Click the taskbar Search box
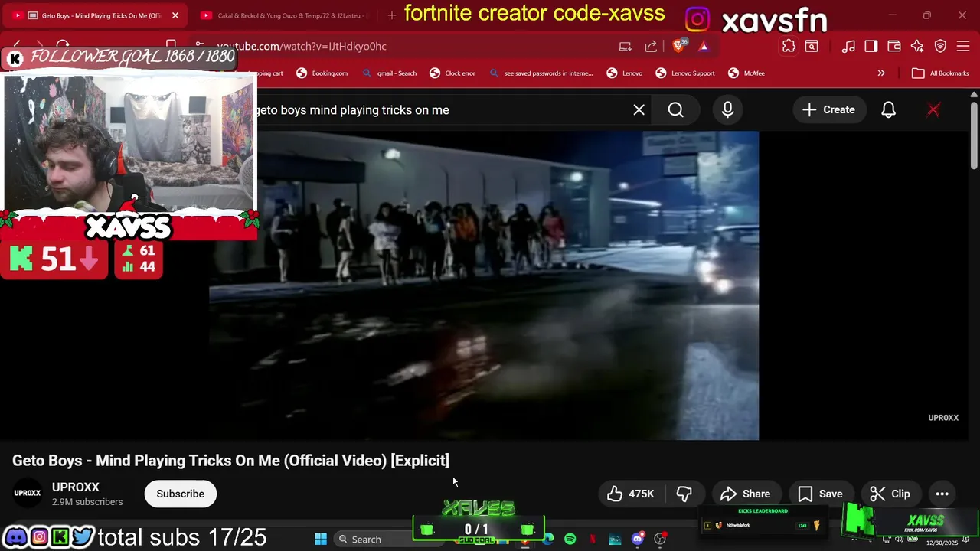Viewport: 980px width, 551px height. coord(373,540)
